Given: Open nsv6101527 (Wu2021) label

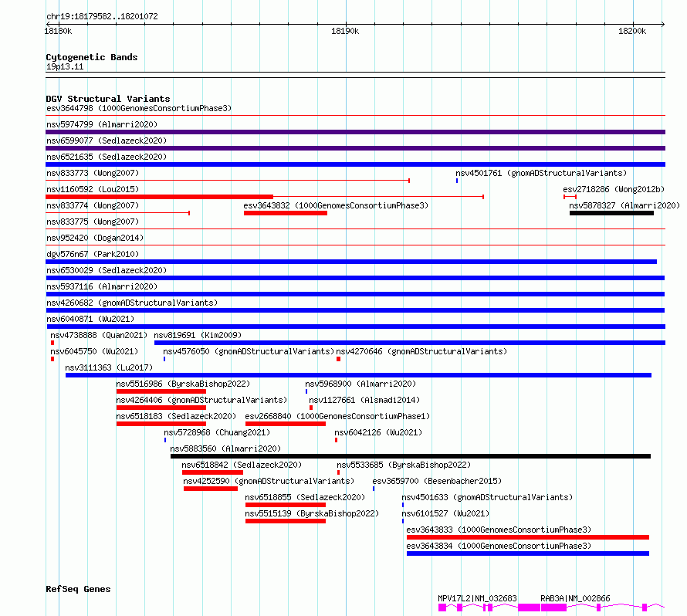Looking at the screenshot, I should coord(445,513).
